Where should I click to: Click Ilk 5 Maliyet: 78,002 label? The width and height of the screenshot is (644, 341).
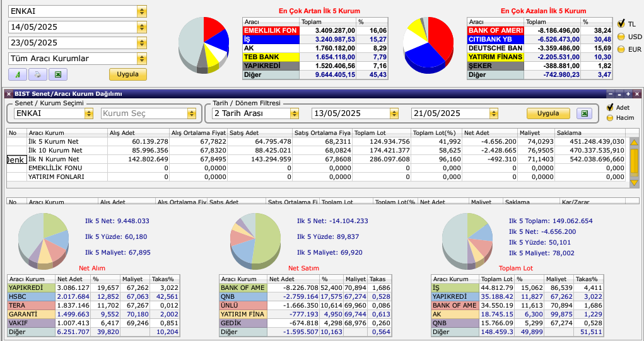point(541,253)
